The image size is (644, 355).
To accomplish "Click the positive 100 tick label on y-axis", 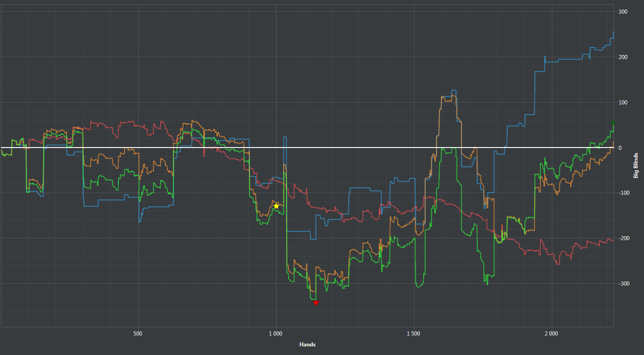I will pos(623,103).
